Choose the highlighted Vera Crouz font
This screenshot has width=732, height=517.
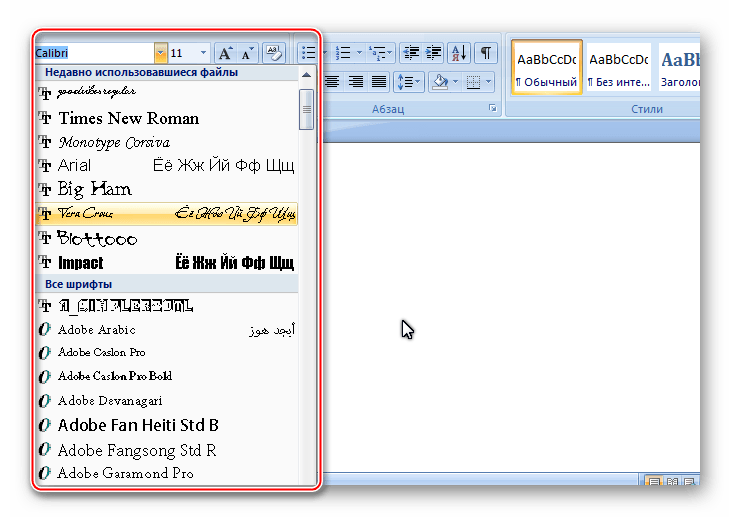pos(167,214)
